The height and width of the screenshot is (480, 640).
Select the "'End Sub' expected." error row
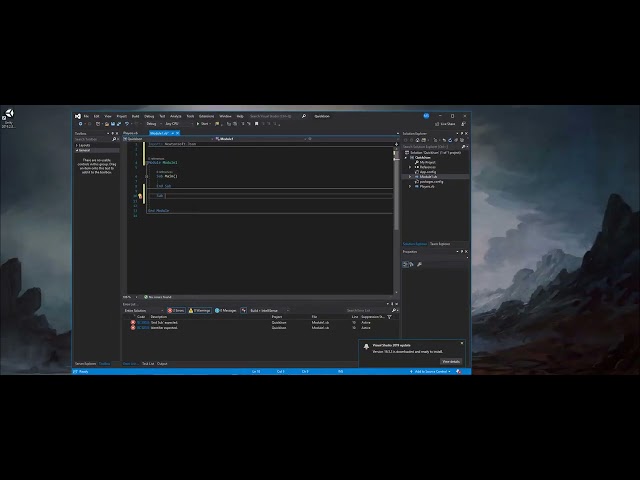tap(259, 322)
